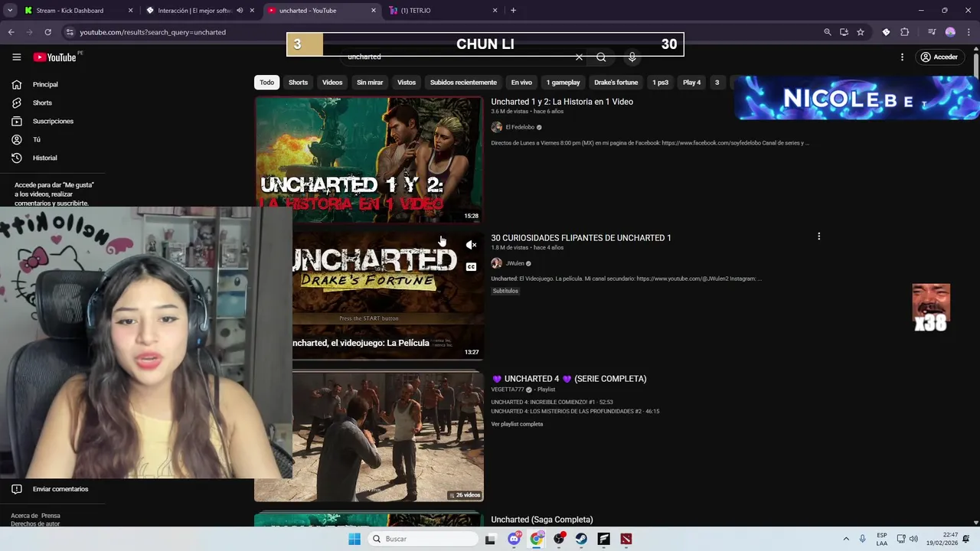View site information icon in address bar
Screen dimensions: 980x551
point(69,32)
